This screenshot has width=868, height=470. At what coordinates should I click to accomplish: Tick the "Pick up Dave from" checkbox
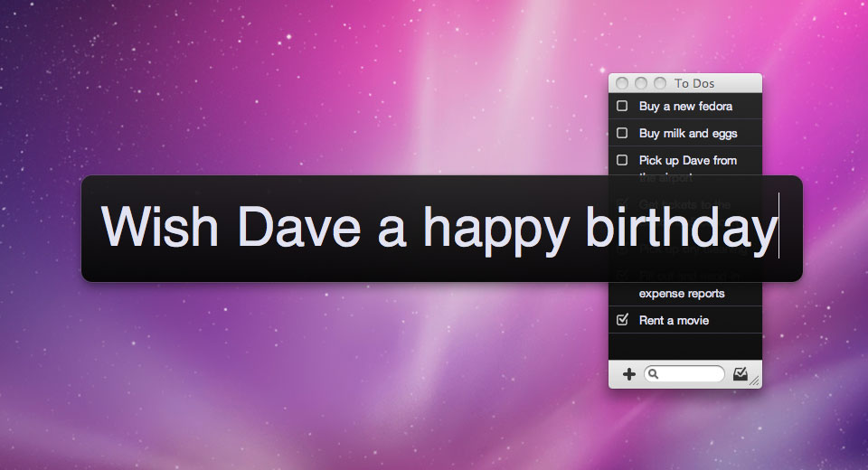pos(622,160)
